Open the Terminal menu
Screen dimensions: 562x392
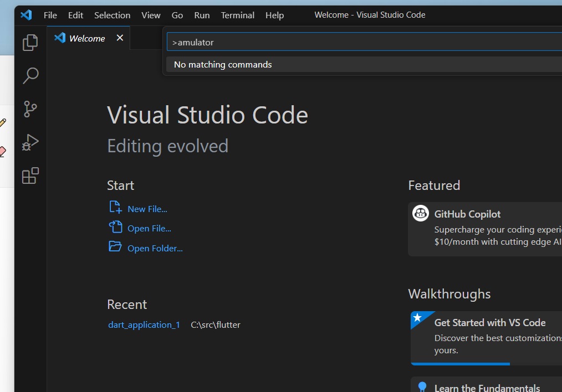(x=238, y=15)
